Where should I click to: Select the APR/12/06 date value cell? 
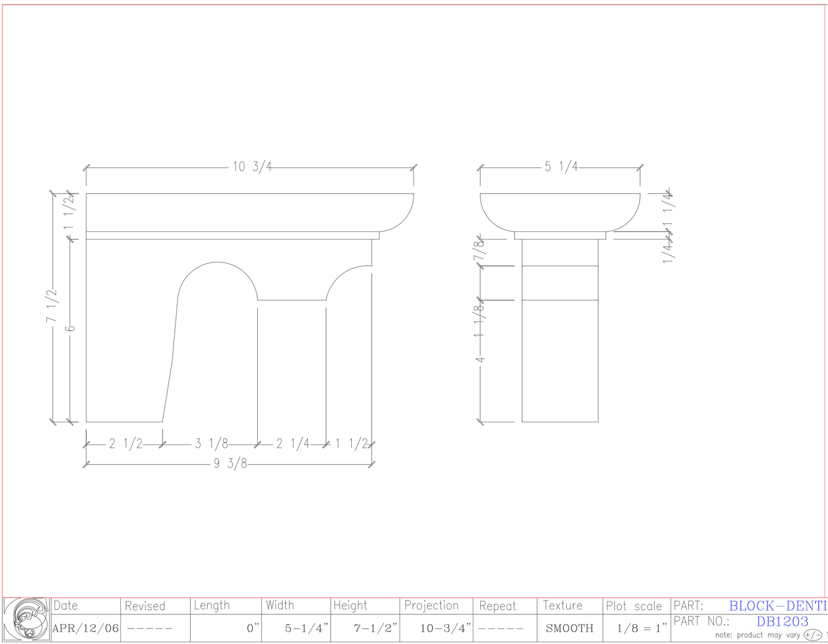[85, 629]
